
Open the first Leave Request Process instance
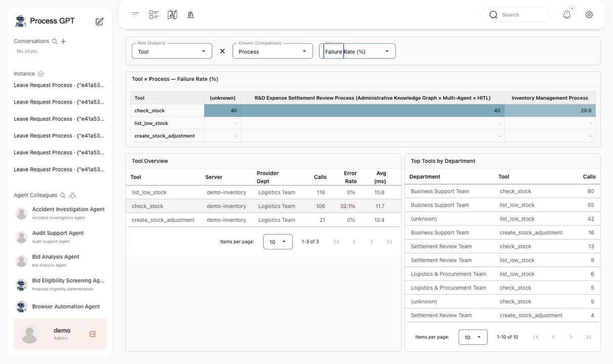[59, 85]
